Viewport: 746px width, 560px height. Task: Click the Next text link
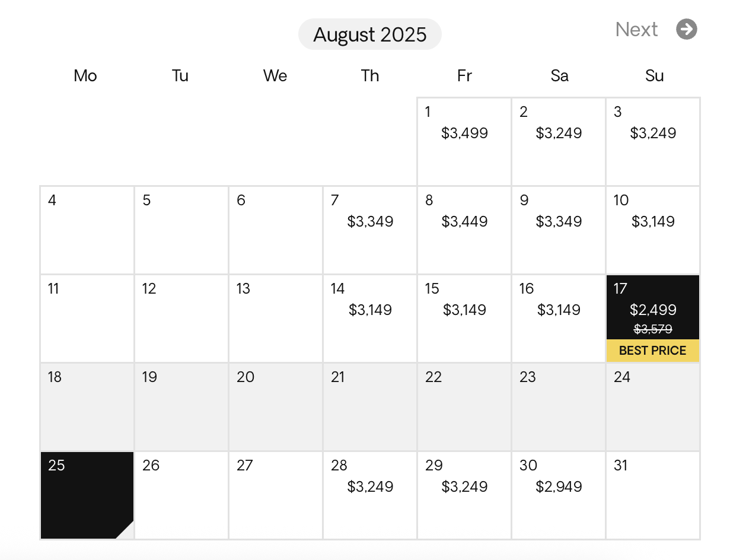636,29
